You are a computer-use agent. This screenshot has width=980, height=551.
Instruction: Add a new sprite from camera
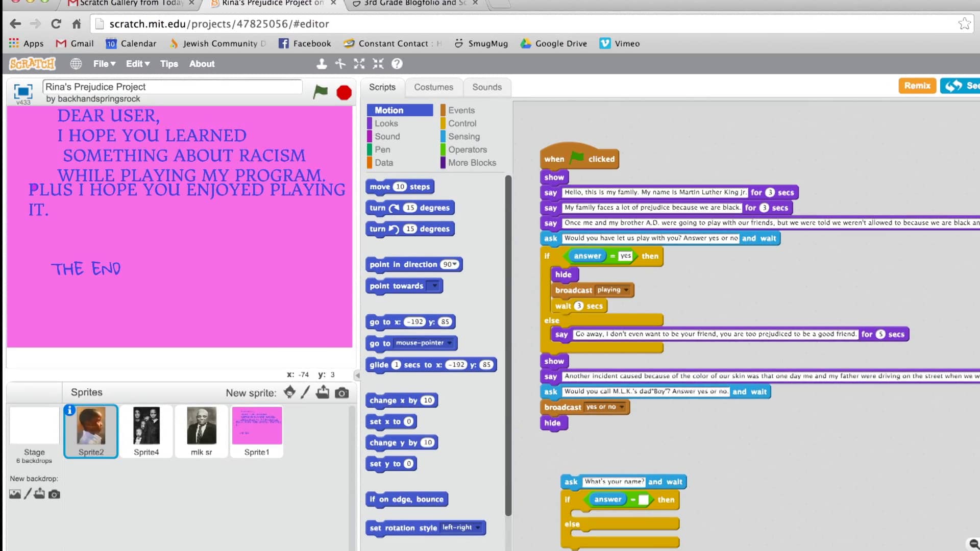coord(342,392)
